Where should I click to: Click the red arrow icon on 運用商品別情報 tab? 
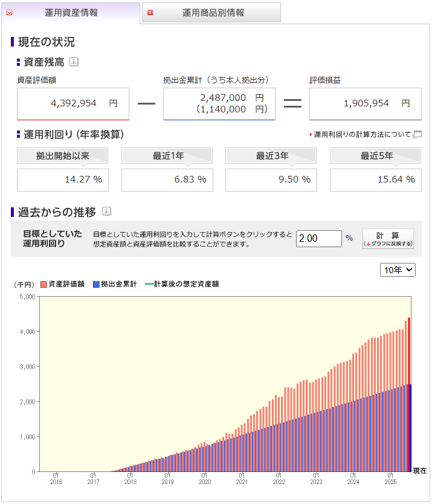tap(150, 13)
